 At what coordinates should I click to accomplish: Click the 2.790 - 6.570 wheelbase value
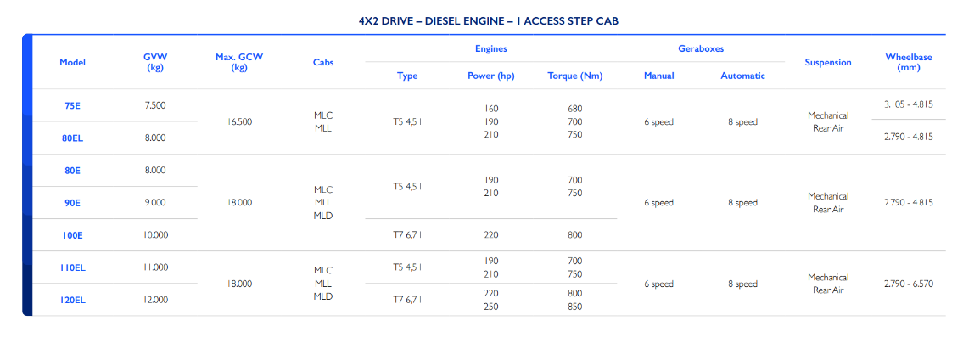(x=908, y=284)
